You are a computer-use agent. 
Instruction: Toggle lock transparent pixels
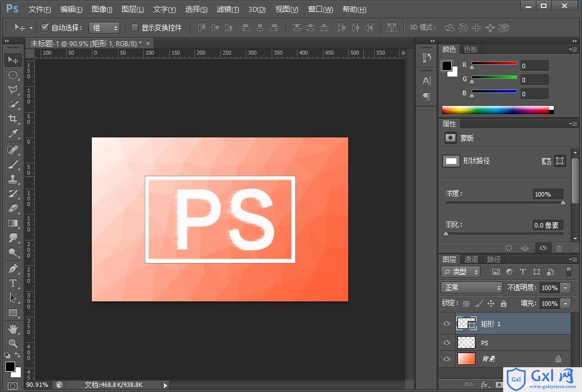coord(466,304)
